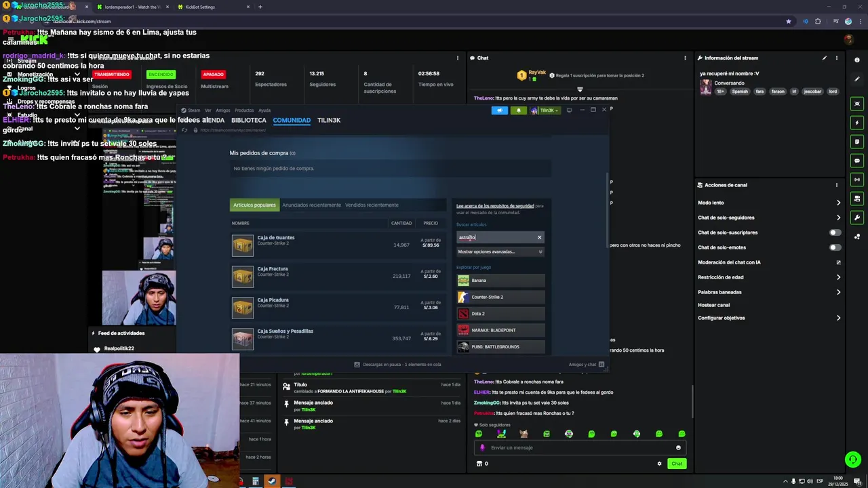Click the Spanish stream tag

pos(740,91)
